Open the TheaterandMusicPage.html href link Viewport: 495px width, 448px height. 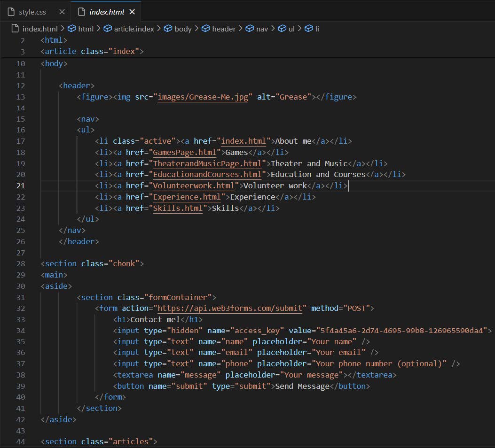coord(207,163)
